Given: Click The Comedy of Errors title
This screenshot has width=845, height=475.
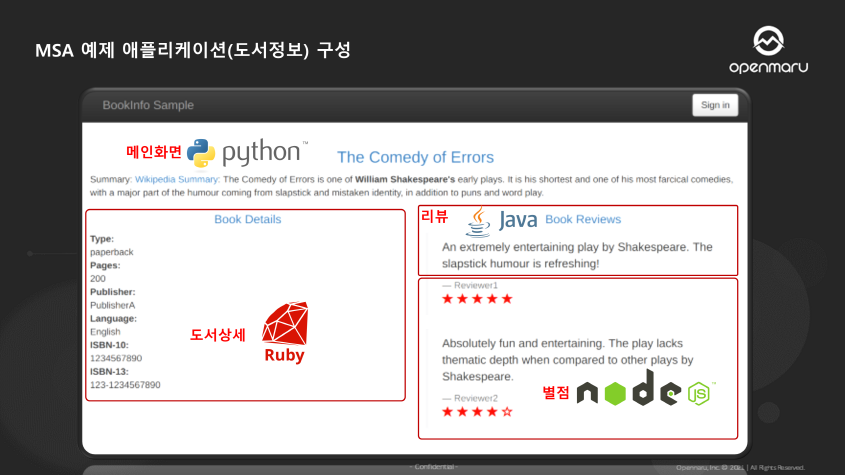Looking at the screenshot, I should [415, 157].
